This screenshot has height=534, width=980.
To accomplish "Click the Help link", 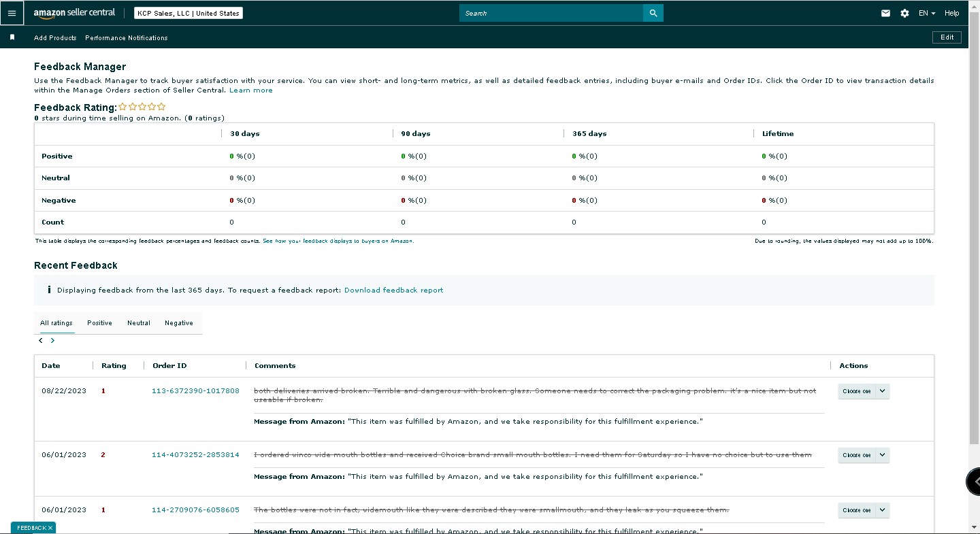I will 951,13.
